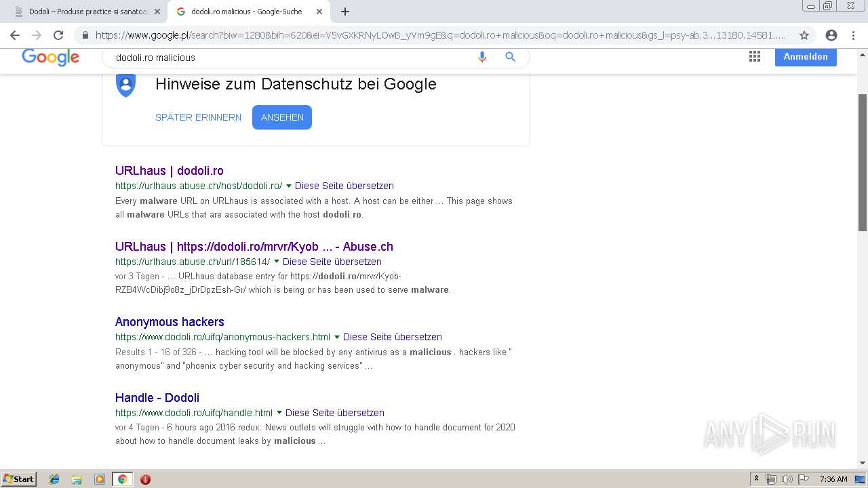Launch the media player taskbar icon
Image resolution: width=868 pixels, height=488 pixels.
click(100, 479)
